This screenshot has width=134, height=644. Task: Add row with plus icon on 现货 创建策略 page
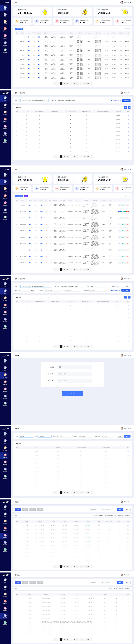point(129,108)
